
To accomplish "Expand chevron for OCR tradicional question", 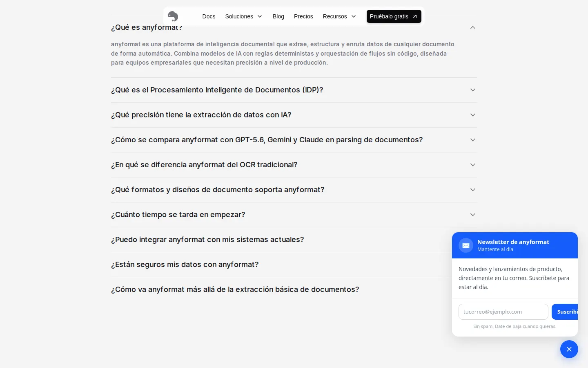I will pyautogui.click(x=473, y=165).
